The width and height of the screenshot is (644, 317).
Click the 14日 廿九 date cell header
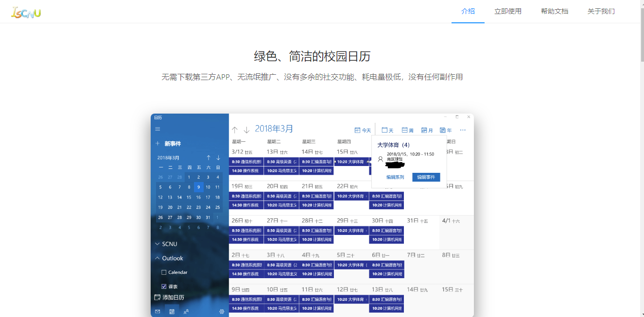click(x=418, y=290)
